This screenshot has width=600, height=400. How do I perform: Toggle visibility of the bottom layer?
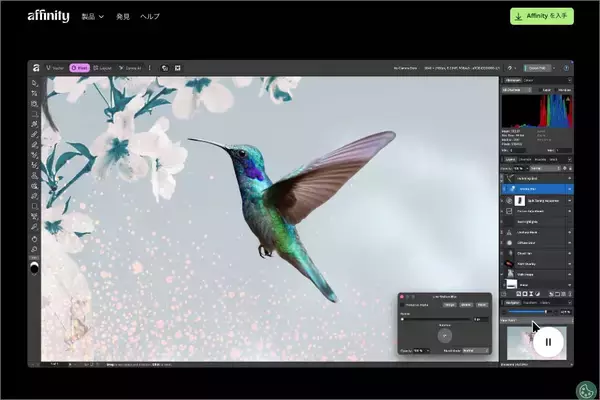[x=569, y=285]
